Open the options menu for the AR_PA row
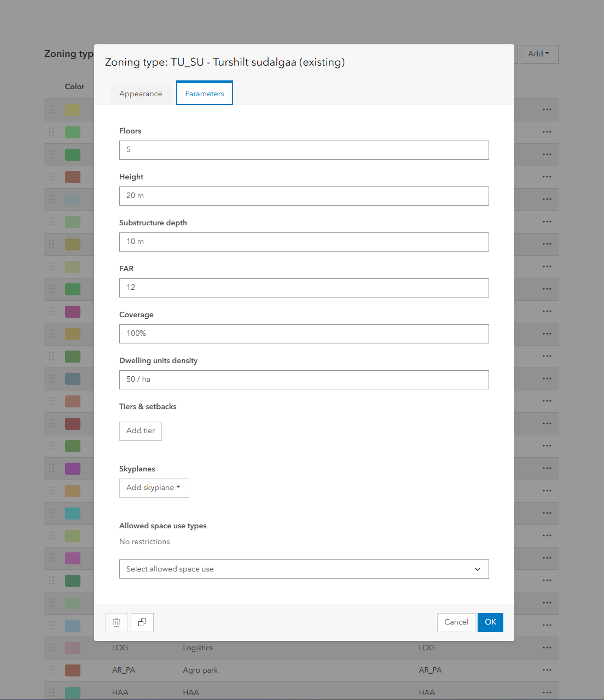Image resolution: width=604 pixels, height=700 pixels. (547, 670)
